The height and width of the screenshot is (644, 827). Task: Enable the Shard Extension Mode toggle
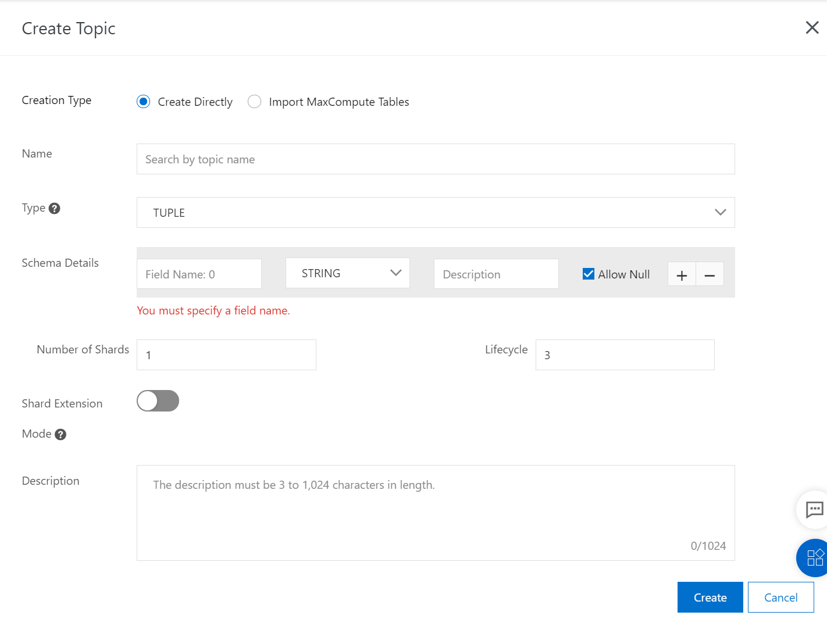pos(158,400)
